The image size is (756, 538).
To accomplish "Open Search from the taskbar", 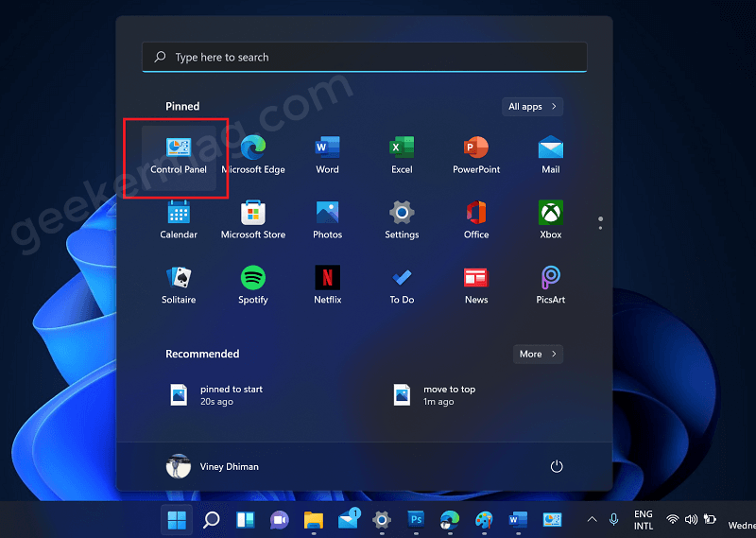I will point(211,520).
